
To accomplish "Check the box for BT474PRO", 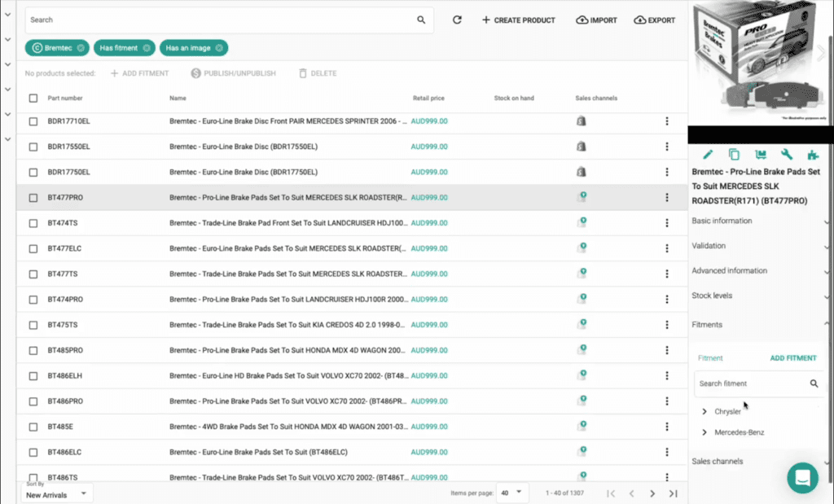I will [33, 300].
